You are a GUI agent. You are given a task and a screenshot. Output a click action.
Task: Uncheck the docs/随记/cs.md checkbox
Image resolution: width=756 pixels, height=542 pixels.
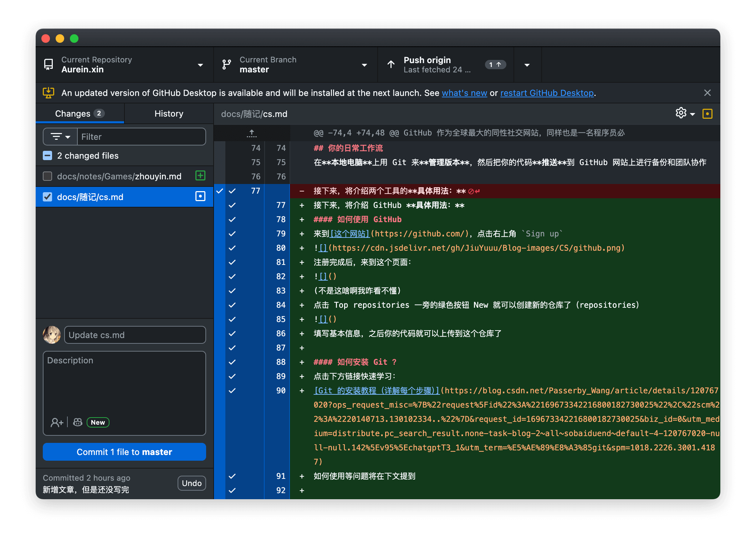47,197
